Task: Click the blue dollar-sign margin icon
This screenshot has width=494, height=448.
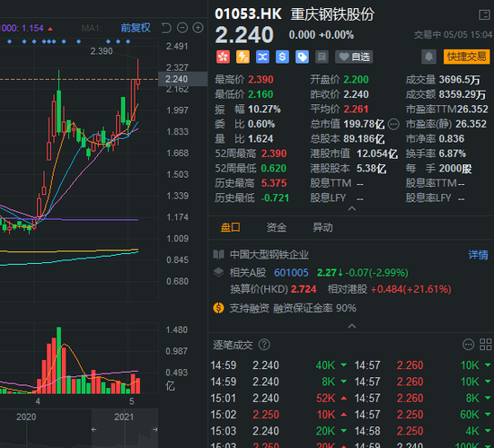Action: [x=282, y=57]
